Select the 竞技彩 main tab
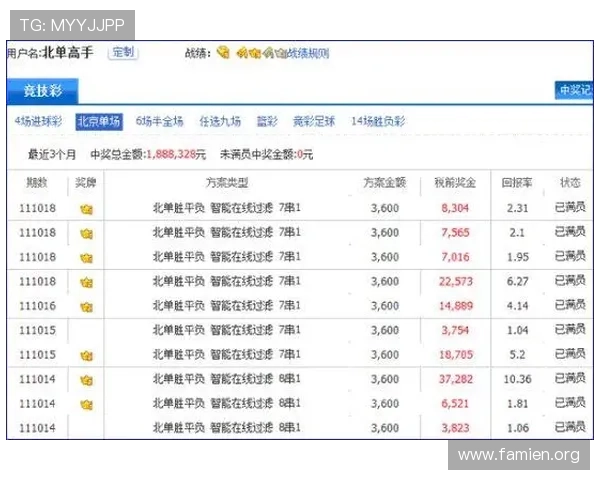The height and width of the screenshot is (480, 600). [42, 91]
